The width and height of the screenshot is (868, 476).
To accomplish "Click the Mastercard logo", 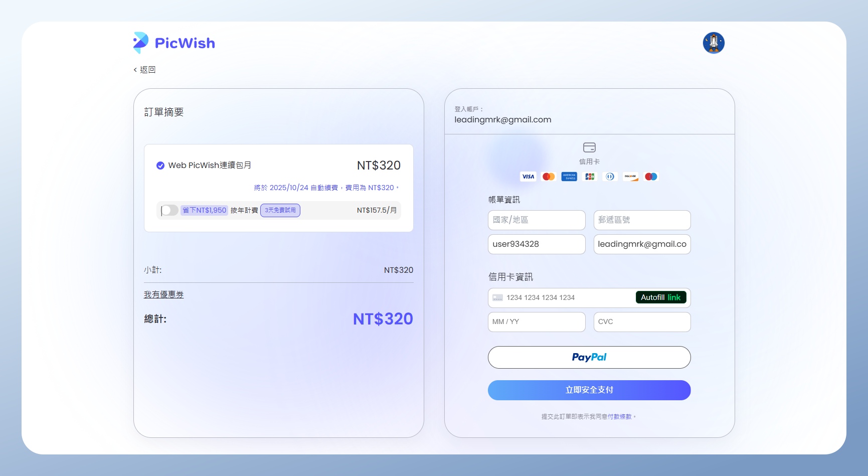I will 549,177.
